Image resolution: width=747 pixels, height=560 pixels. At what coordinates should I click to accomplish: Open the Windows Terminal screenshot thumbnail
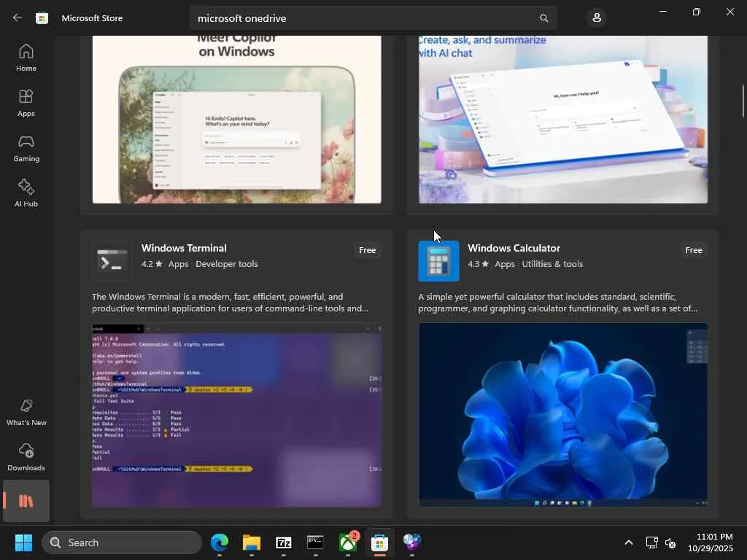tap(237, 415)
